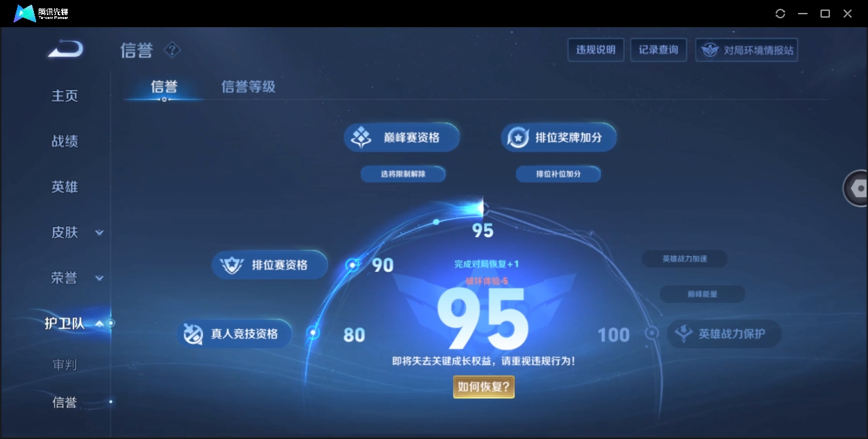Click the 排位赛资格 label
The image size is (868, 439).
pyautogui.click(x=280, y=265)
